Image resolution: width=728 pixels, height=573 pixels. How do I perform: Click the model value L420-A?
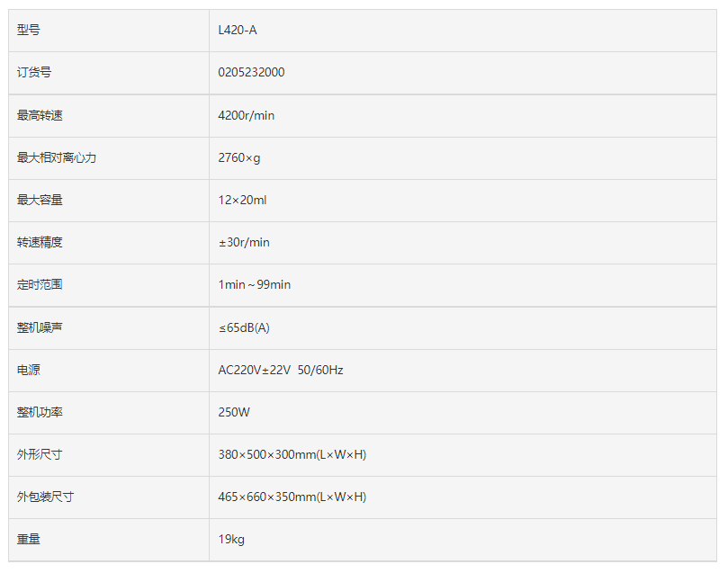pyautogui.click(x=238, y=31)
